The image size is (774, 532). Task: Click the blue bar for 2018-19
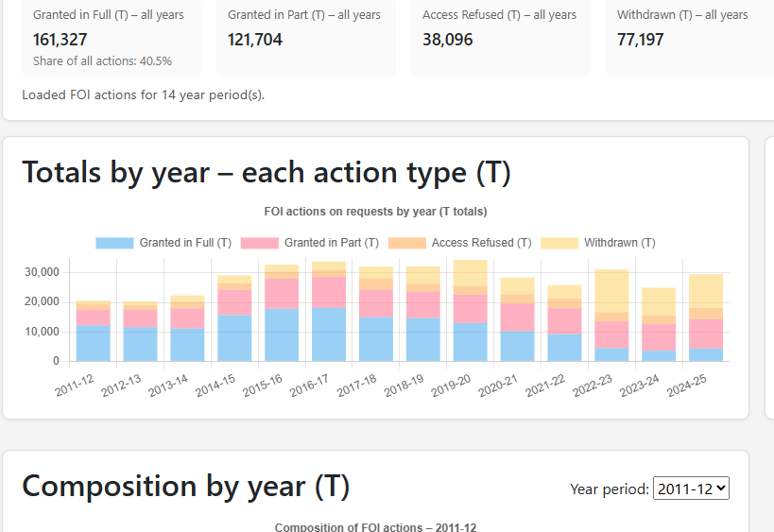tap(423, 339)
